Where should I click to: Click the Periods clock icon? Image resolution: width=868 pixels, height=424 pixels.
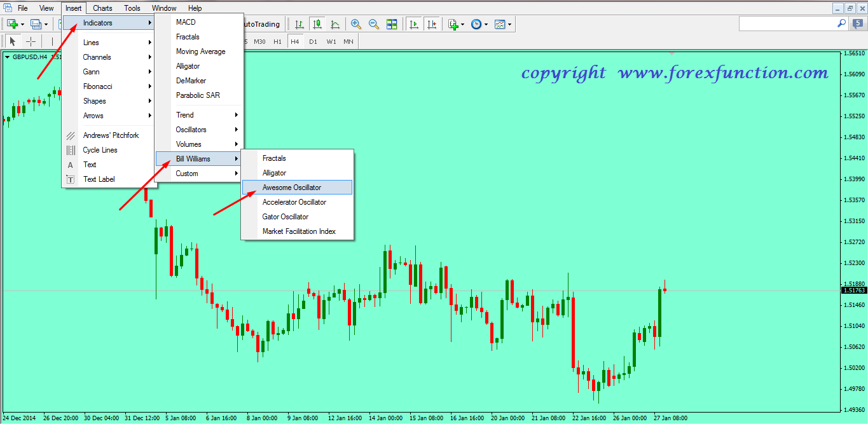(476, 24)
